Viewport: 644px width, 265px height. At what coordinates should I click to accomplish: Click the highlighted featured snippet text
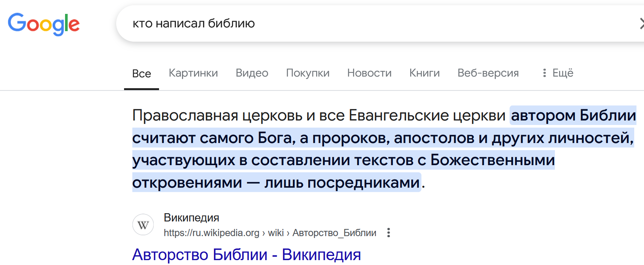pyautogui.click(x=383, y=149)
